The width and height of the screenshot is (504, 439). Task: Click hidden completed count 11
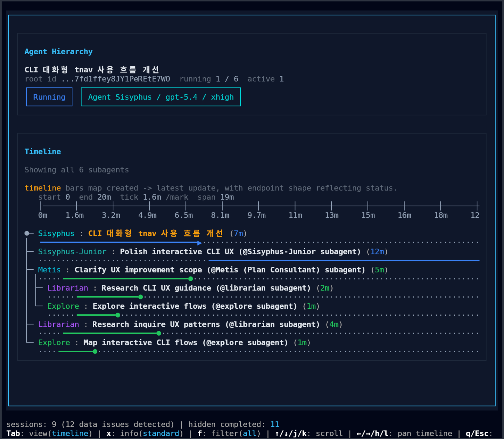tap(275, 424)
